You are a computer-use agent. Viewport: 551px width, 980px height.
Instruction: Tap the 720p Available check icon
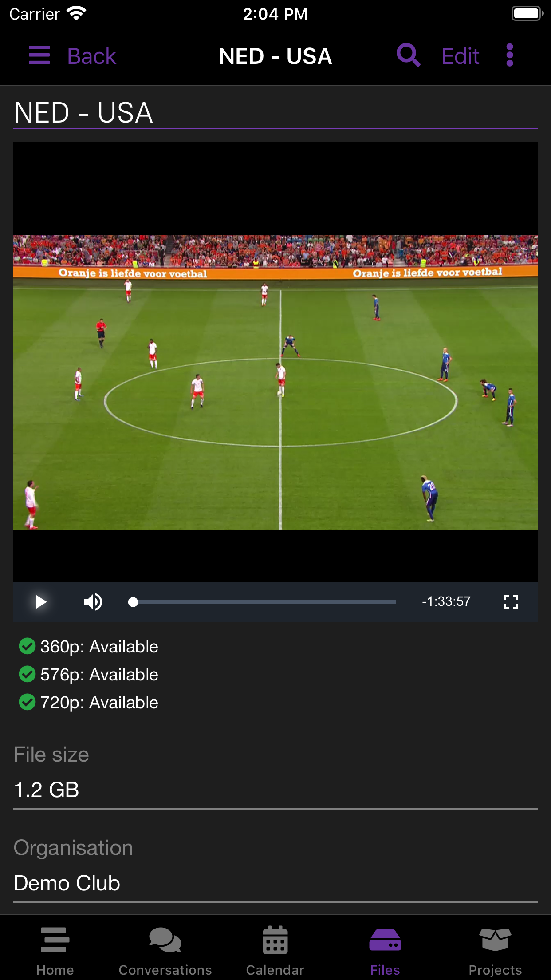tap(27, 702)
